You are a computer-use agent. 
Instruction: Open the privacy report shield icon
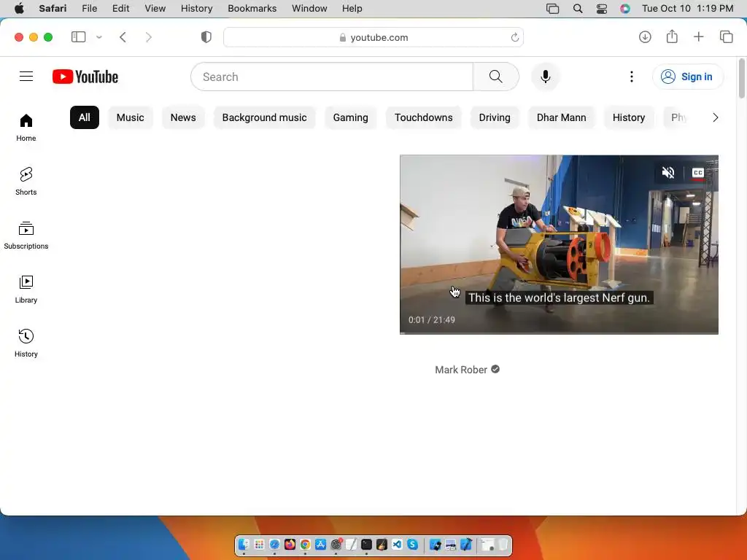tap(206, 37)
